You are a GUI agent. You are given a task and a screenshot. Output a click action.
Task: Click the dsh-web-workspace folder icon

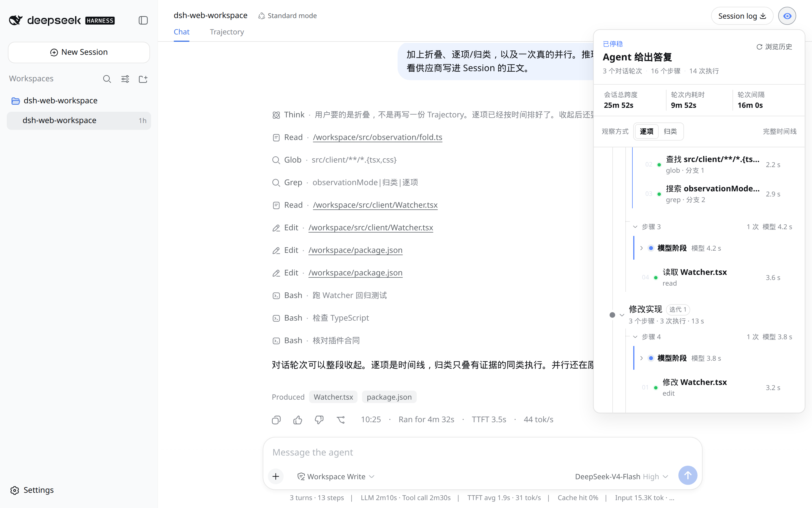[x=16, y=101]
